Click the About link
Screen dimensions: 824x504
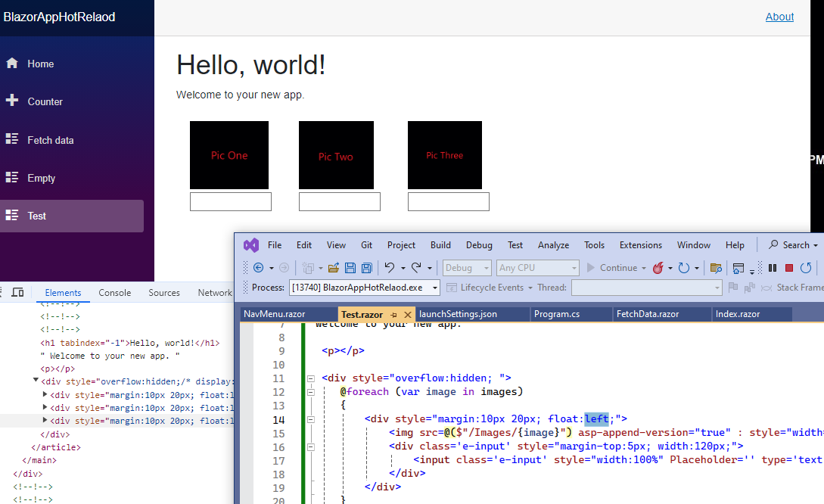coord(779,17)
